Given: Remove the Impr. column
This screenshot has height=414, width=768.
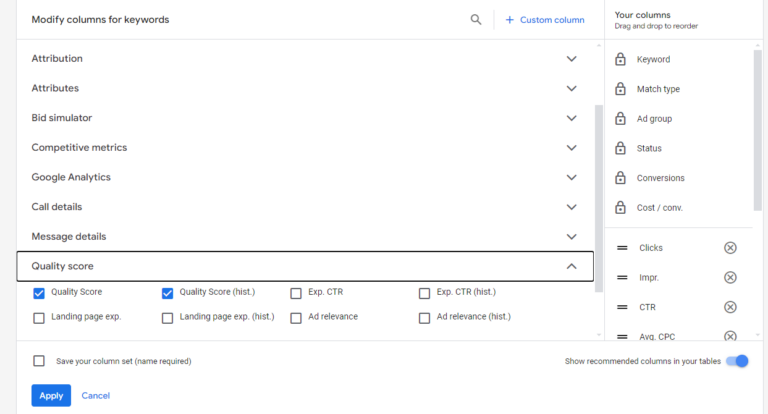Looking at the screenshot, I should pos(730,277).
